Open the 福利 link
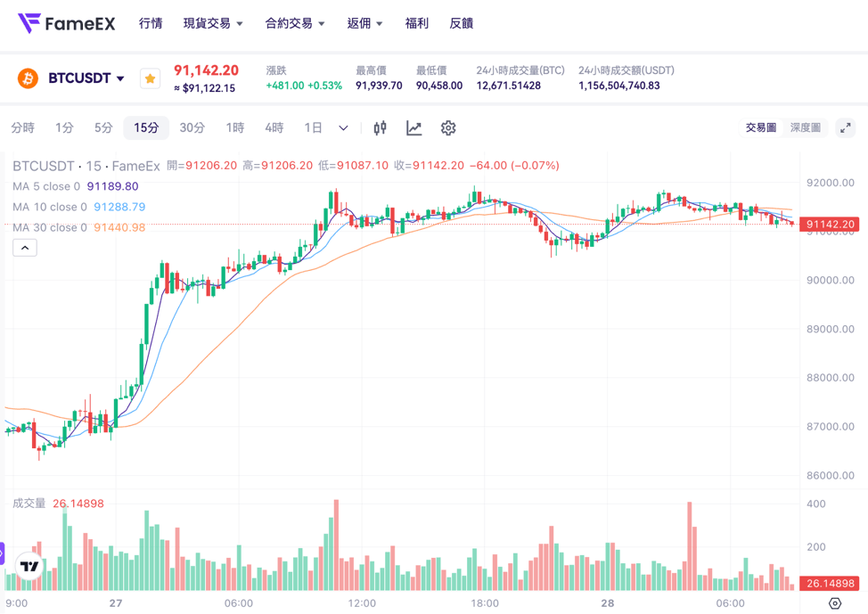Screen dimensions: 868x614 (416, 23)
